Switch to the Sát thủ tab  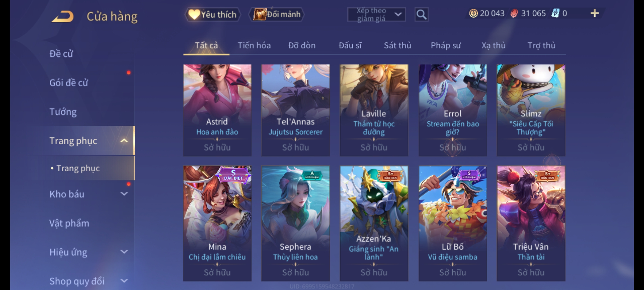click(397, 45)
